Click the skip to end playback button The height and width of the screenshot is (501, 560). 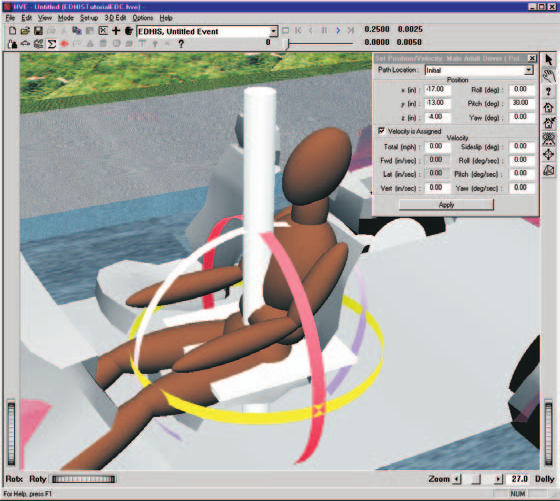[x=351, y=31]
